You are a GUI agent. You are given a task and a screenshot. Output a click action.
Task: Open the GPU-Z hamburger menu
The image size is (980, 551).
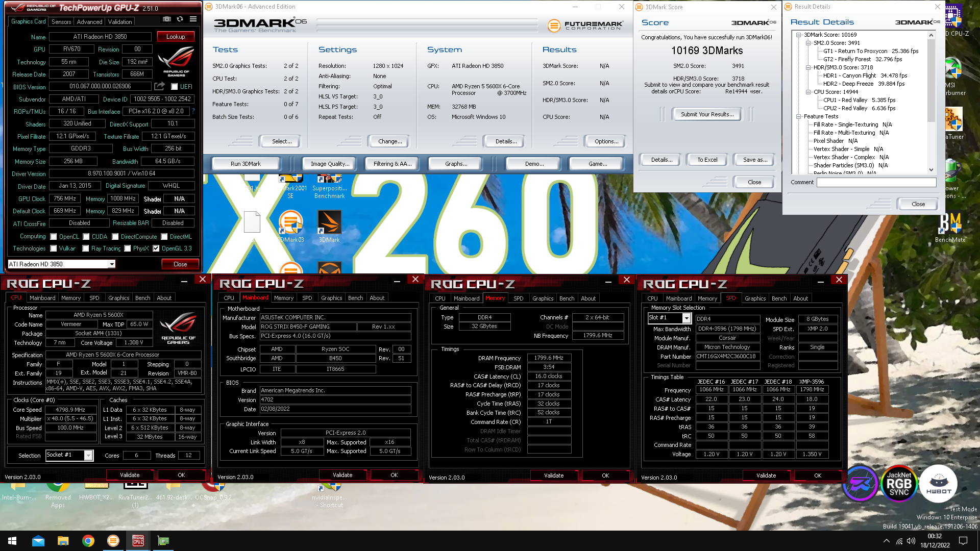pyautogui.click(x=193, y=19)
